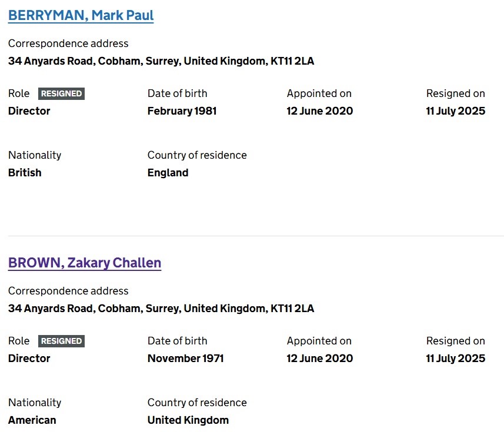Click the United Kingdom country of residence value
The width and height of the screenshot is (504, 432).
(x=188, y=420)
